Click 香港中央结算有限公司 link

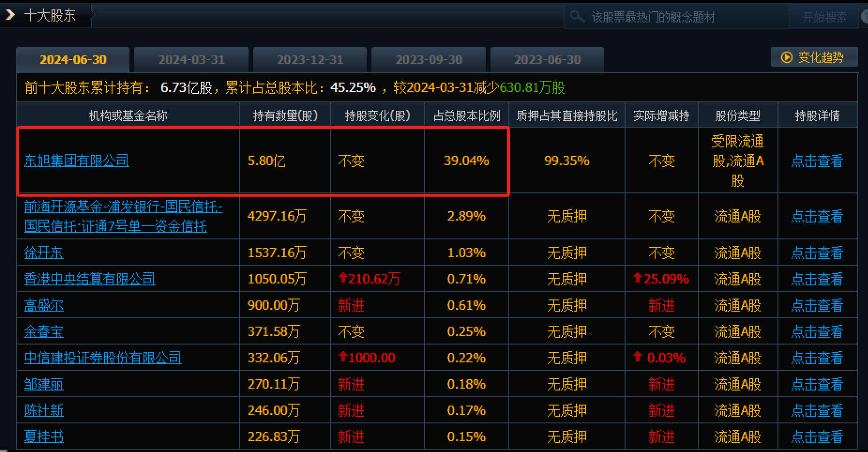pyautogui.click(x=90, y=279)
